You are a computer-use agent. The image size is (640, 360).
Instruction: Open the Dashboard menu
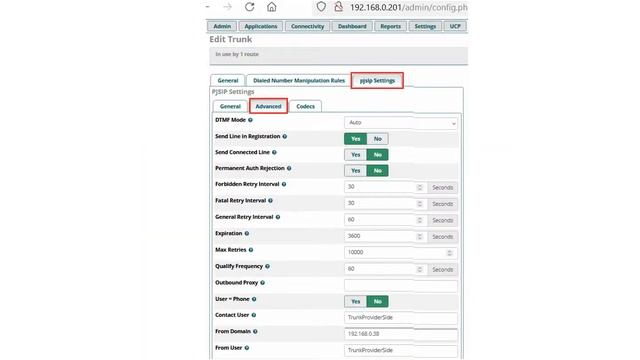coord(352,26)
